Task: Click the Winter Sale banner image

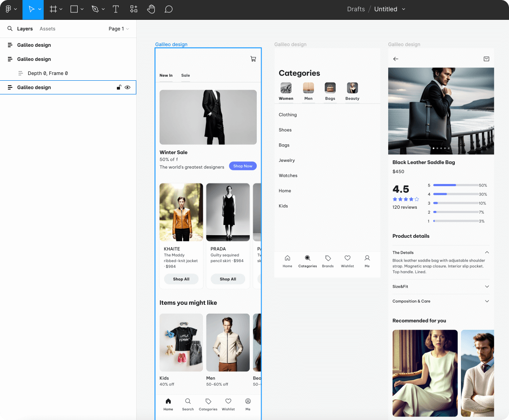Action: point(208,117)
